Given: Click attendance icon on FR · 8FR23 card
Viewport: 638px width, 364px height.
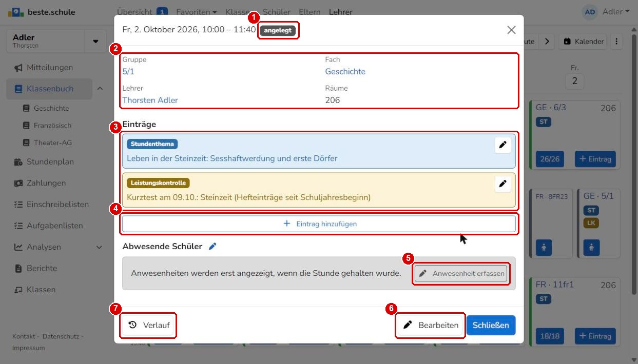Looking at the screenshot, I should click(544, 247).
